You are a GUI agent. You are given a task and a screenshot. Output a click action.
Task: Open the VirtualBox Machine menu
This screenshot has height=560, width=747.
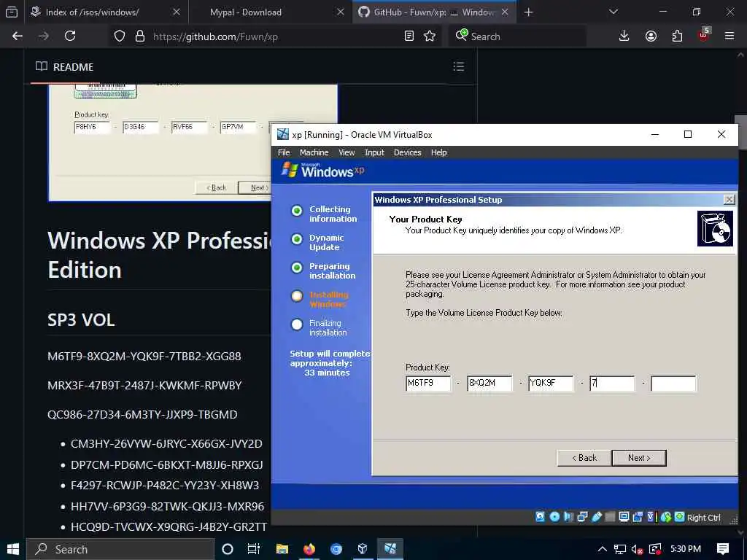(314, 152)
